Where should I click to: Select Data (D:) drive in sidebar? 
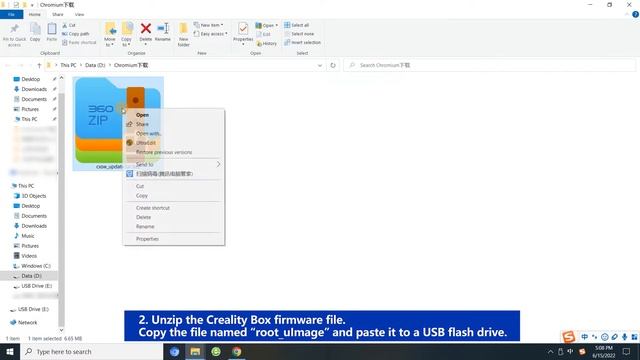[31, 276]
